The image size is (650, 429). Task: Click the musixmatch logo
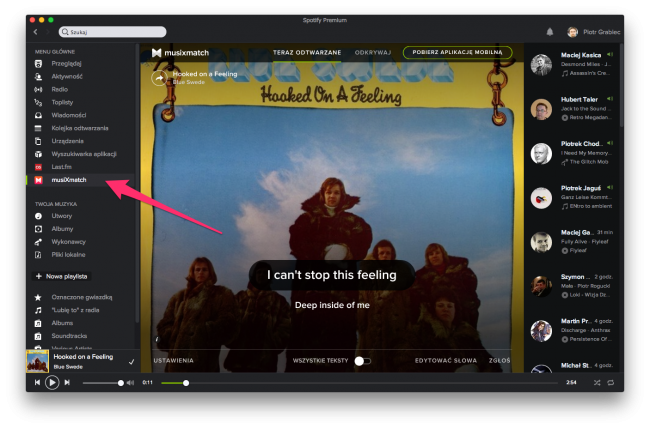tap(181, 53)
